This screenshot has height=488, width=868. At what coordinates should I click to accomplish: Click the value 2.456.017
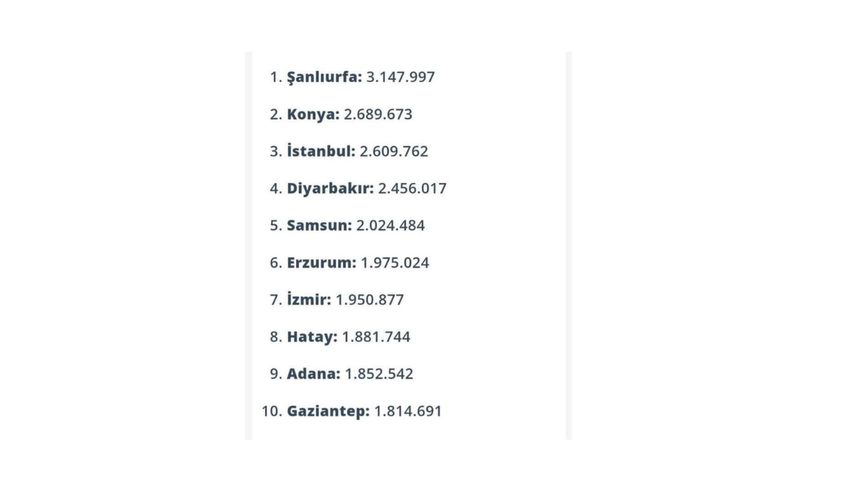tap(412, 189)
